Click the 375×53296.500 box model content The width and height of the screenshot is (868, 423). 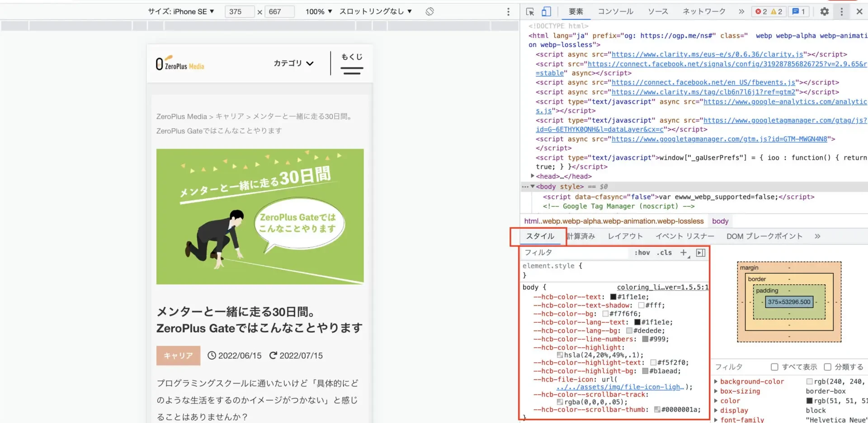(x=789, y=302)
